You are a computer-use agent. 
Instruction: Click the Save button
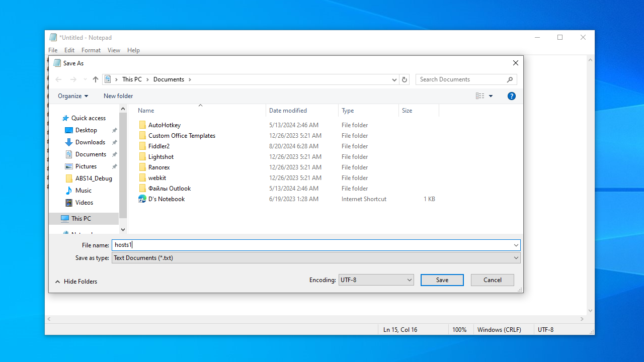(x=442, y=280)
